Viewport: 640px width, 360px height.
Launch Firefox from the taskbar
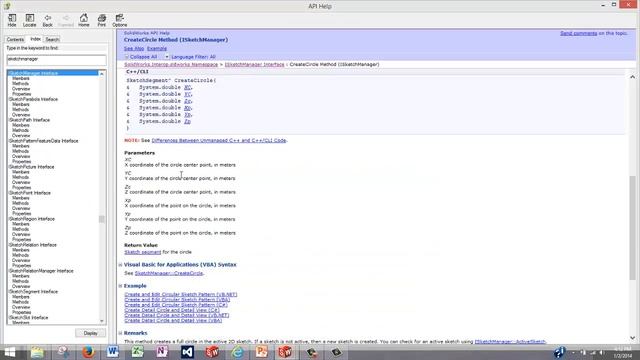pyautogui.click(x=88, y=352)
